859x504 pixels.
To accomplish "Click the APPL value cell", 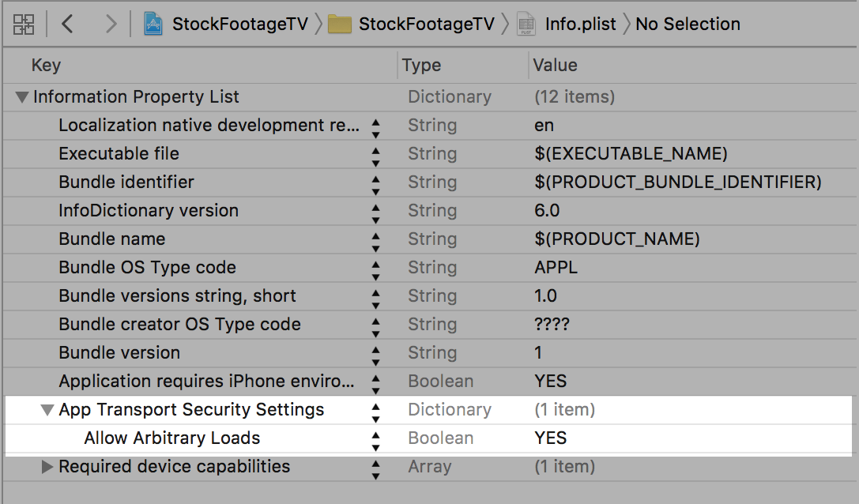I will pos(556,267).
